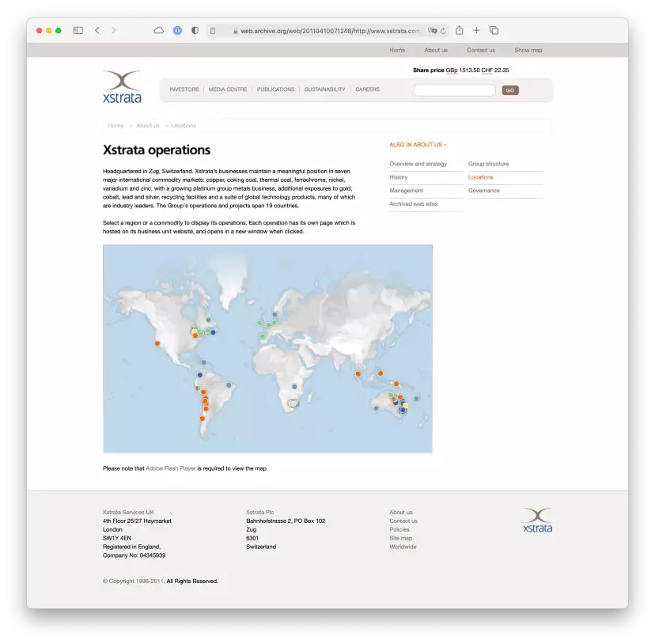Click the web.archive.org address bar
The height and width of the screenshot is (644, 655).
327,31
